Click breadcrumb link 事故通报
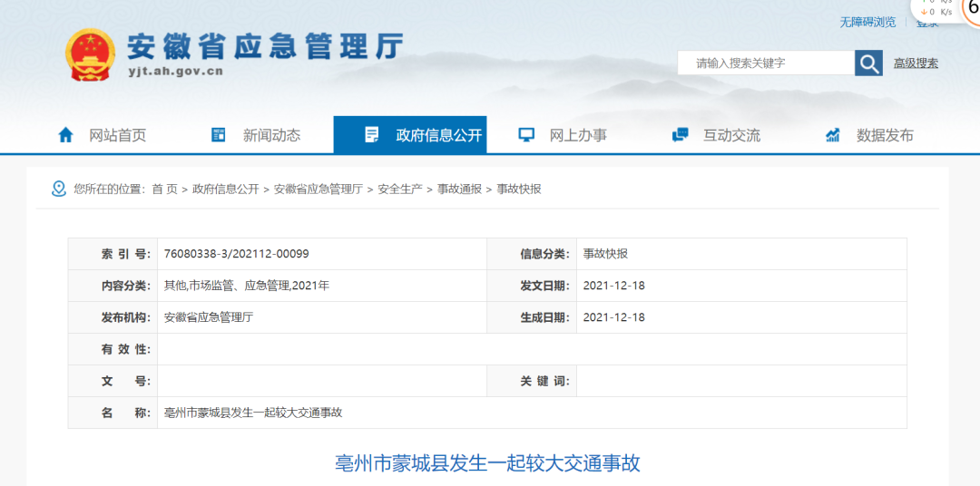The width and height of the screenshot is (980, 486). (459, 190)
